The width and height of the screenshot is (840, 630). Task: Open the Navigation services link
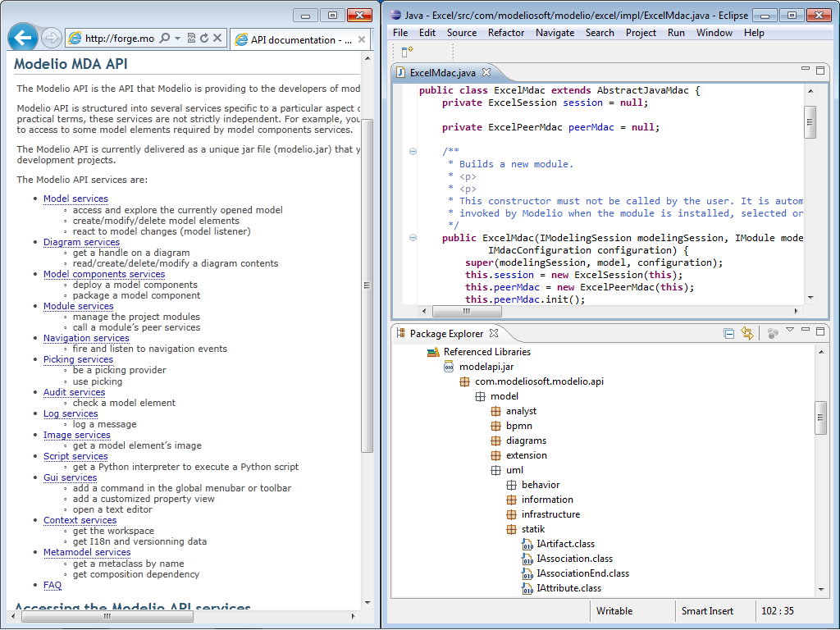pos(86,339)
